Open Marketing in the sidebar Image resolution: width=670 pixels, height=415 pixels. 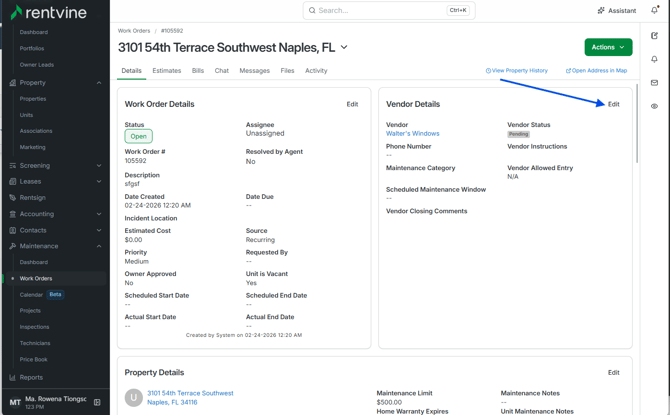[x=32, y=147]
